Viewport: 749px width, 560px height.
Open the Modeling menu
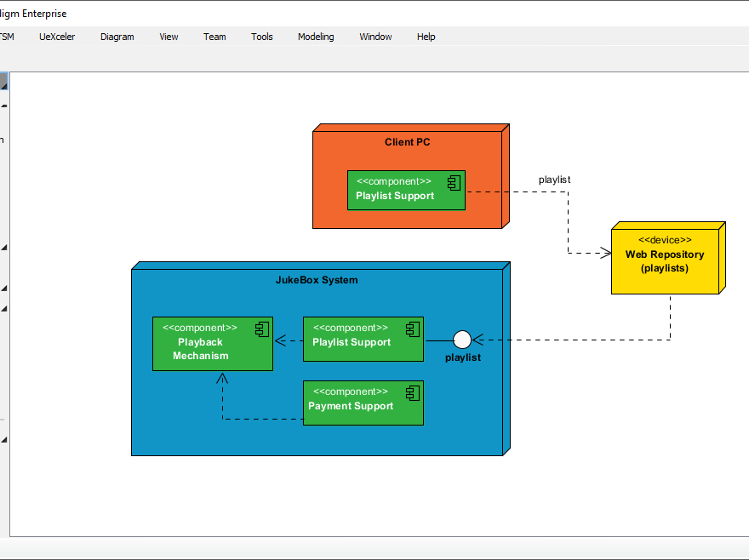point(315,37)
